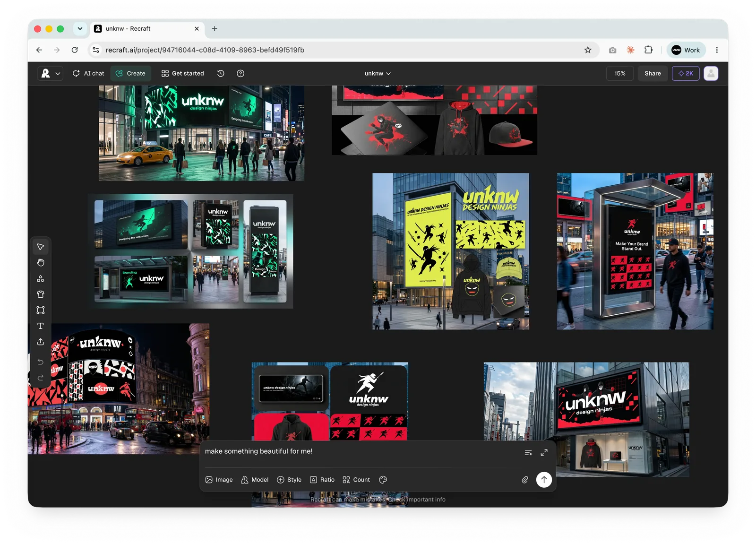Viewport: 756px width, 544px height.
Task: Expand the prompt box to fullscreen
Action: pyautogui.click(x=544, y=453)
